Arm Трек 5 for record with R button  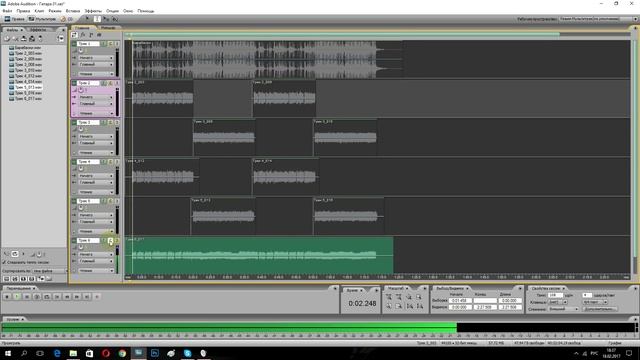pyautogui.click(x=117, y=201)
